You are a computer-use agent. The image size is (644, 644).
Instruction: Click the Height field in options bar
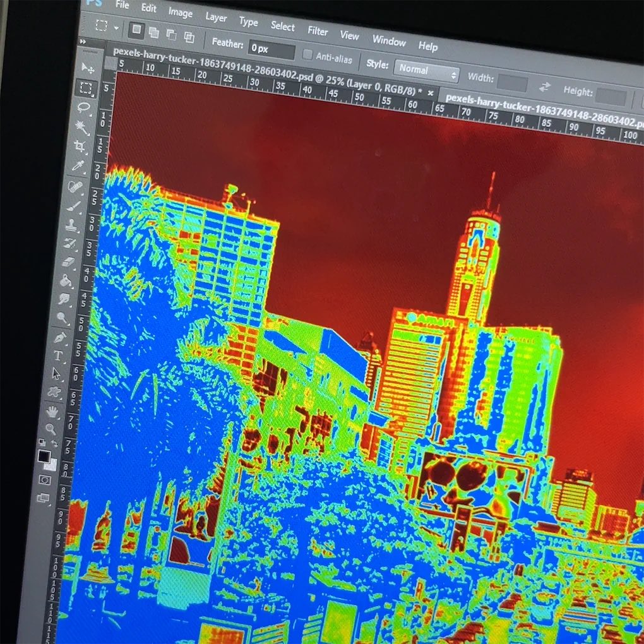[x=611, y=97]
